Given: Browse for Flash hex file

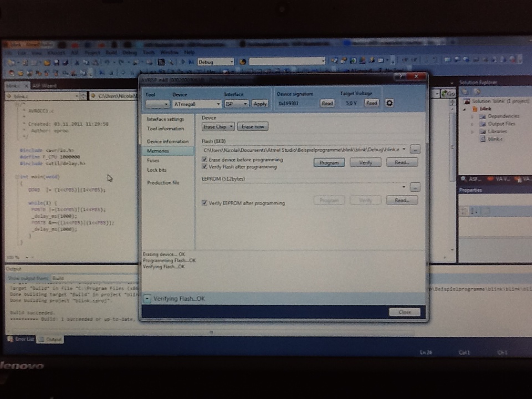Looking at the screenshot, I should [415, 149].
